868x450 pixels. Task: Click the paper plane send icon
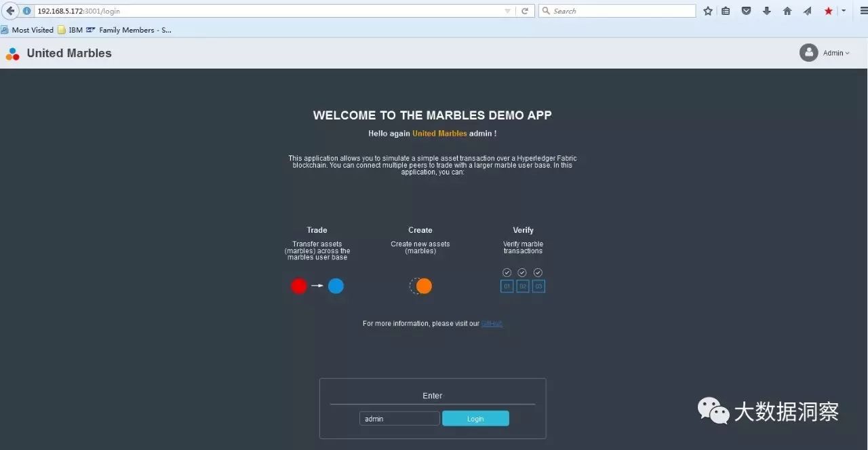click(808, 11)
